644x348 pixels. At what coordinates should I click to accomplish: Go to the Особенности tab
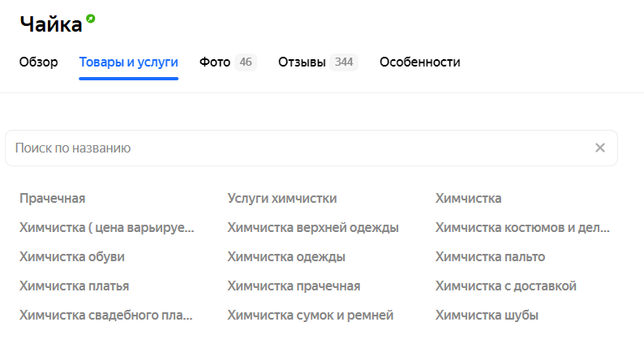click(x=420, y=62)
